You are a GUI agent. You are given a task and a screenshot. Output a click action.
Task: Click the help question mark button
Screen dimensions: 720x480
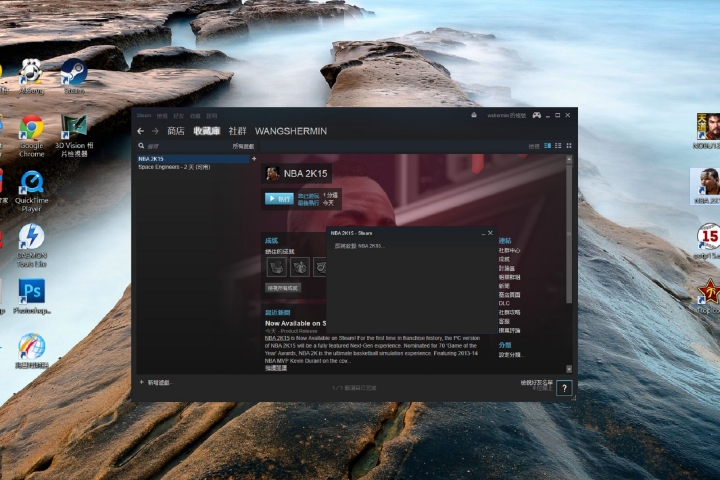(564, 388)
